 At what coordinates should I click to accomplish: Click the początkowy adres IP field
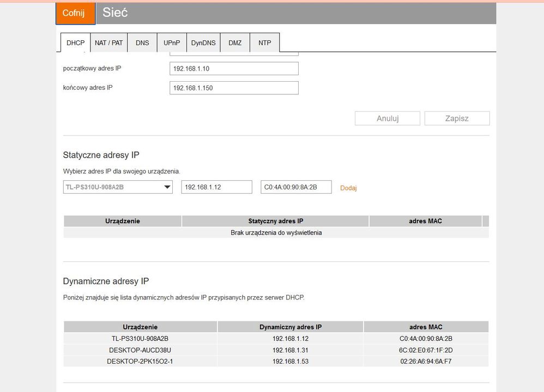coord(234,69)
